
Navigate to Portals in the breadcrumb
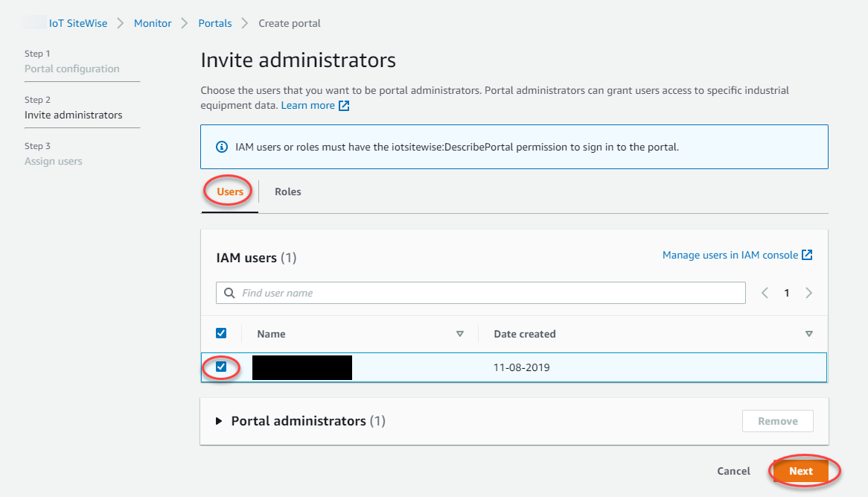[x=214, y=23]
